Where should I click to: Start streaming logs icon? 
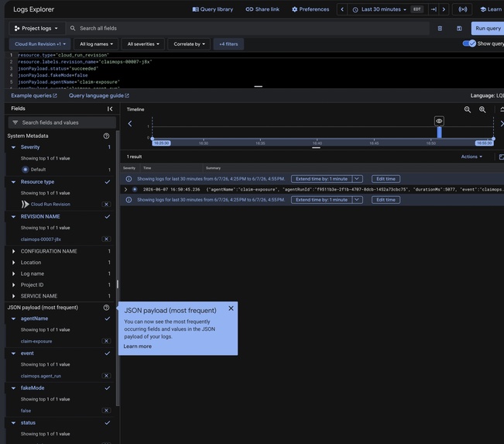[x=462, y=9]
